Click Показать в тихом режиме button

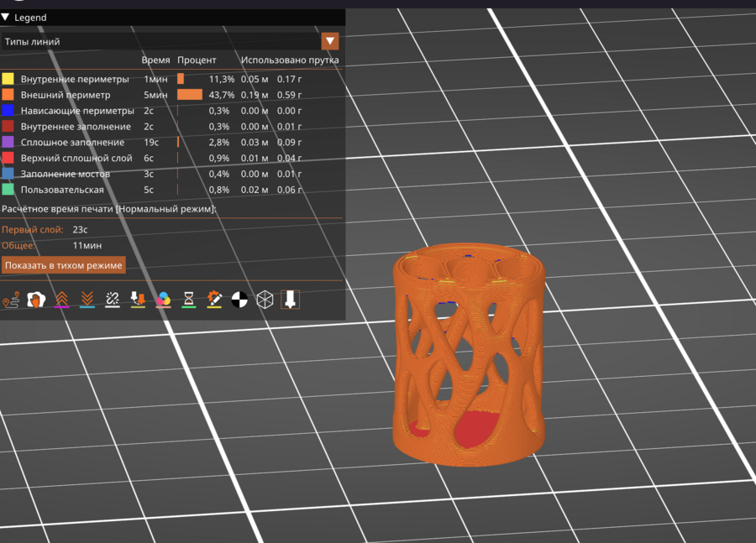click(x=64, y=265)
